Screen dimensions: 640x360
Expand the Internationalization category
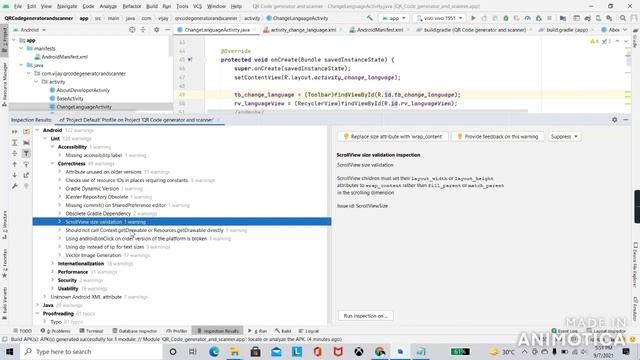53,263
